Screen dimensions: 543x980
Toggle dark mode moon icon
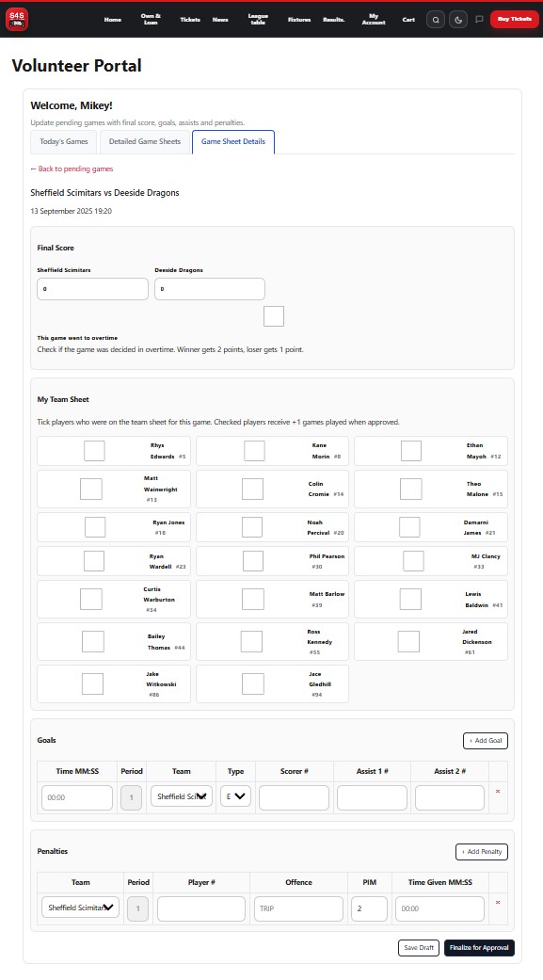[458, 20]
